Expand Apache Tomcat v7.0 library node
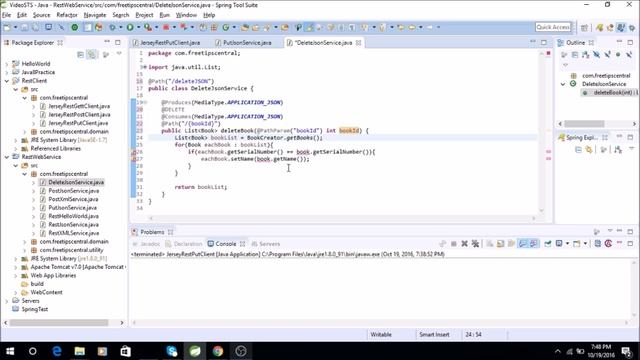640x360 pixels. click(16, 267)
